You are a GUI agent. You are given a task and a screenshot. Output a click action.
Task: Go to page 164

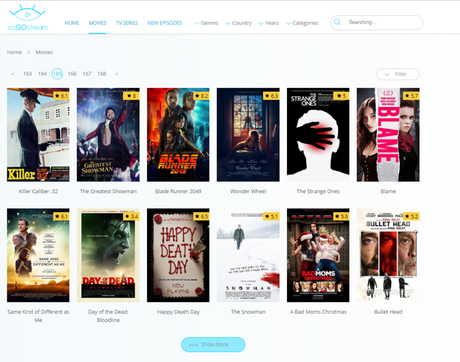(x=42, y=74)
